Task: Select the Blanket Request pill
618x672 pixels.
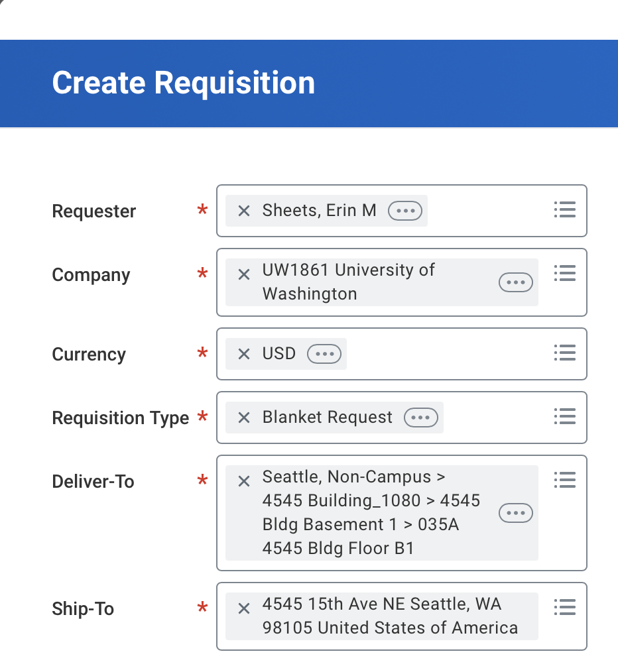Action: (328, 418)
